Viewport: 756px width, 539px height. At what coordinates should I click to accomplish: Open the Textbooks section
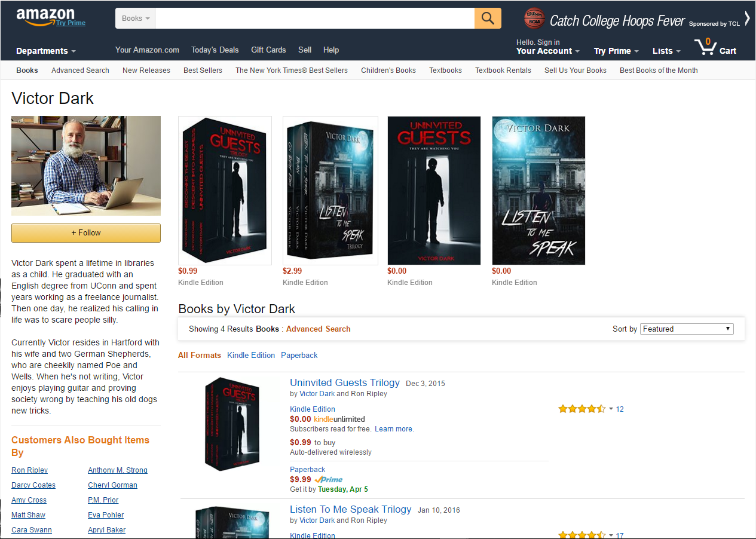coord(445,71)
